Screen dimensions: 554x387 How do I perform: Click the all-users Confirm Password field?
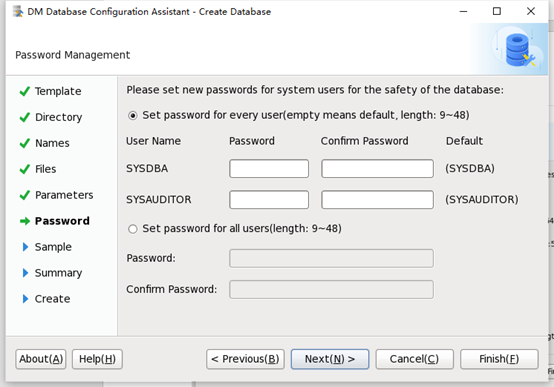pyautogui.click(x=331, y=289)
